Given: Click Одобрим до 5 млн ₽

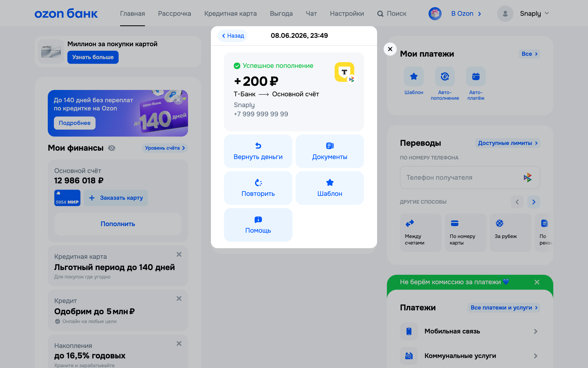Looking at the screenshot, I should (94, 312).
